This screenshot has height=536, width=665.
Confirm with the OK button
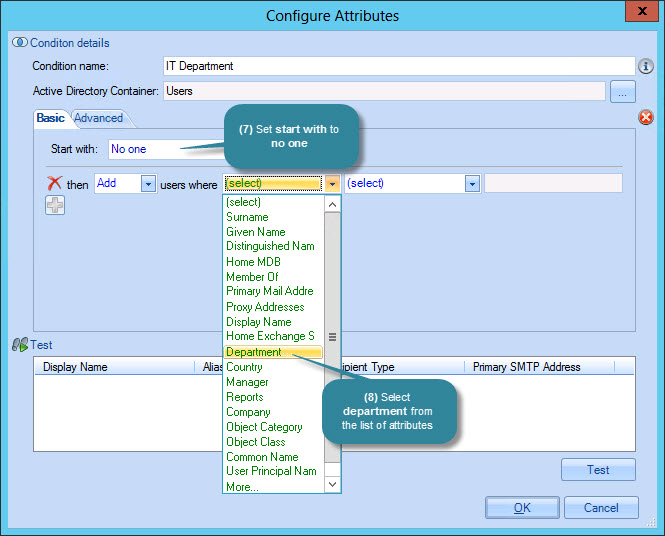(x=522, y=508)
